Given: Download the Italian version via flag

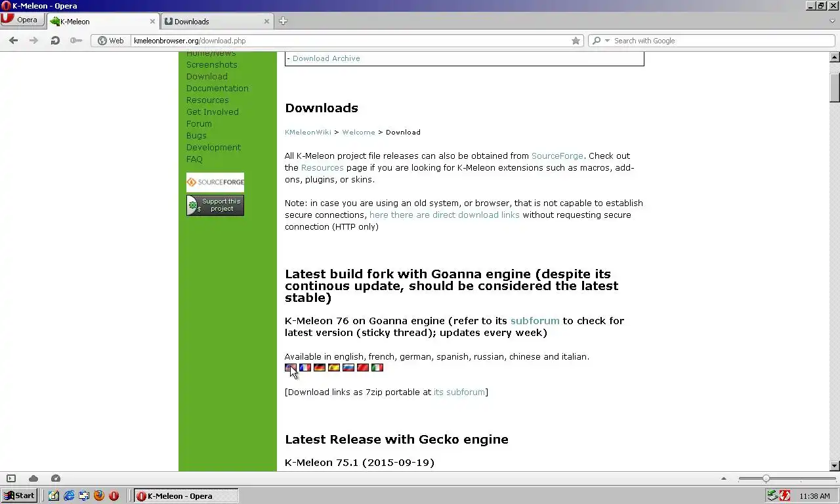Looking at the screenshot, I should 377,367.
